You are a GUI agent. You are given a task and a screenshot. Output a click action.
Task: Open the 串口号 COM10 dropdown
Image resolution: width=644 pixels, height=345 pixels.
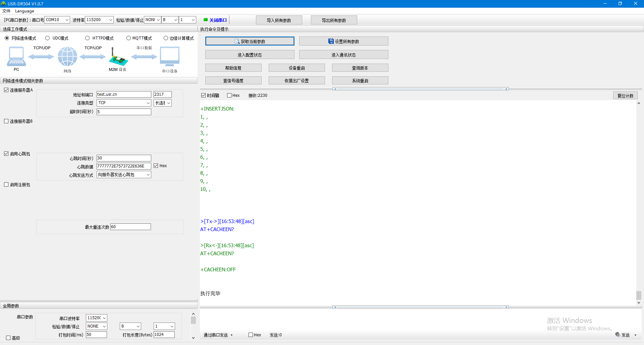point(67,20)
